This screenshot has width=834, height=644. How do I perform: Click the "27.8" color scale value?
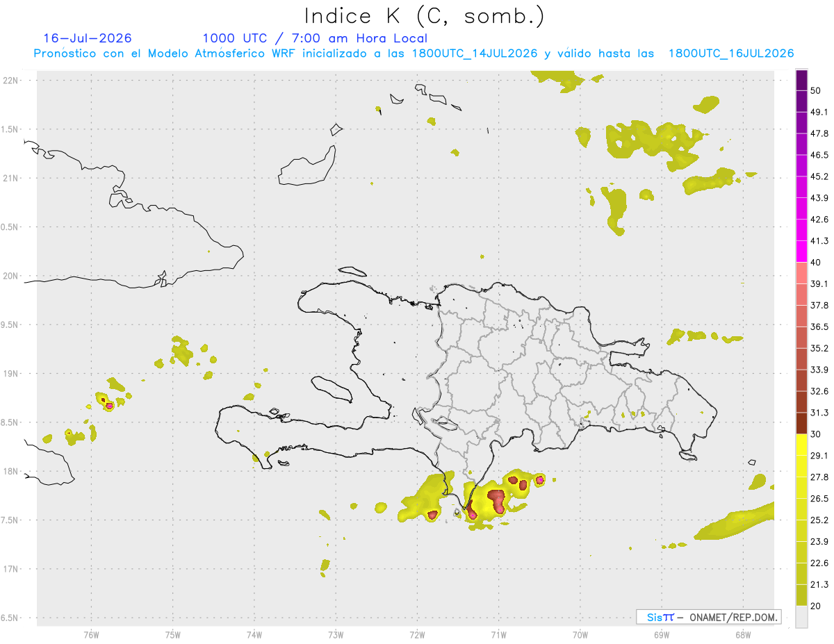coord(819,477)
